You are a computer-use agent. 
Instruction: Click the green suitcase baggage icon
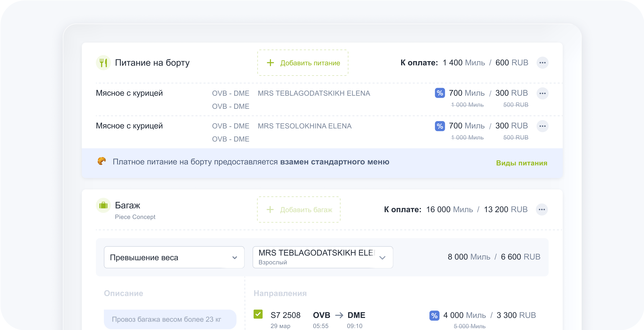[x=103, y=205]
